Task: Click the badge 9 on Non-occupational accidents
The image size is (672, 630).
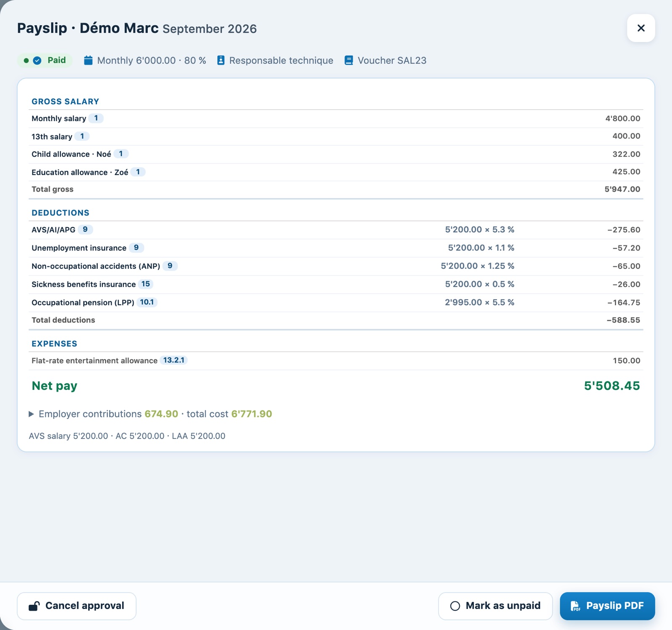Action: pyautogui.click(x=170, y=266)
